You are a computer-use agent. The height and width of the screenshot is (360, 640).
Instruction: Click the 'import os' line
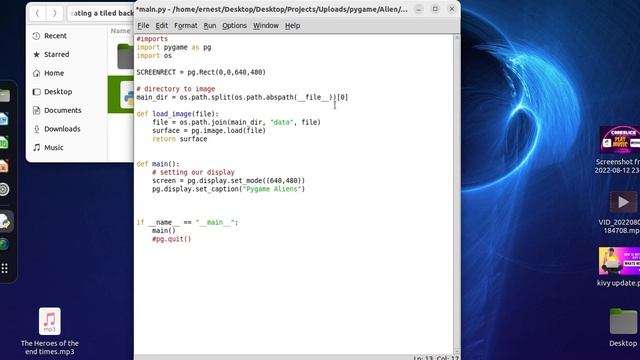click(154, 56)
